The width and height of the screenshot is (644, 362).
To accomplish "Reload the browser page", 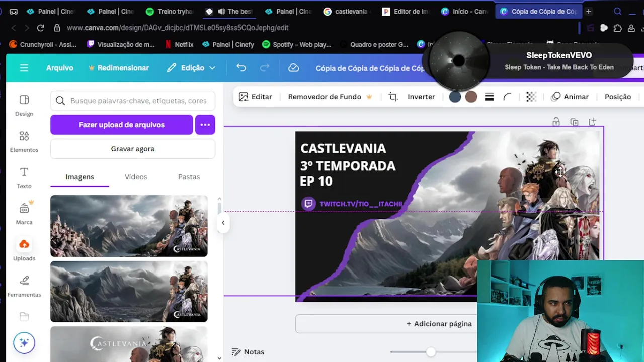I will (x=40, y=28).
